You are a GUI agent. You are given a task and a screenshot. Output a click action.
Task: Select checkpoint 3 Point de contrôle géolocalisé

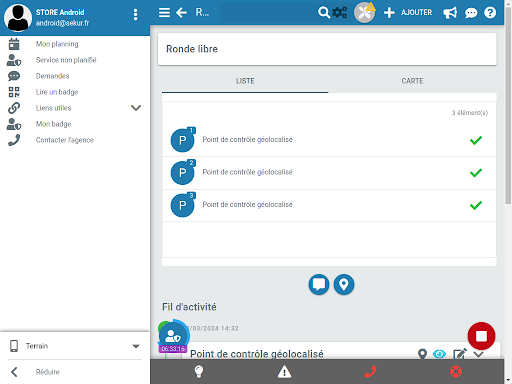[329, 205]
